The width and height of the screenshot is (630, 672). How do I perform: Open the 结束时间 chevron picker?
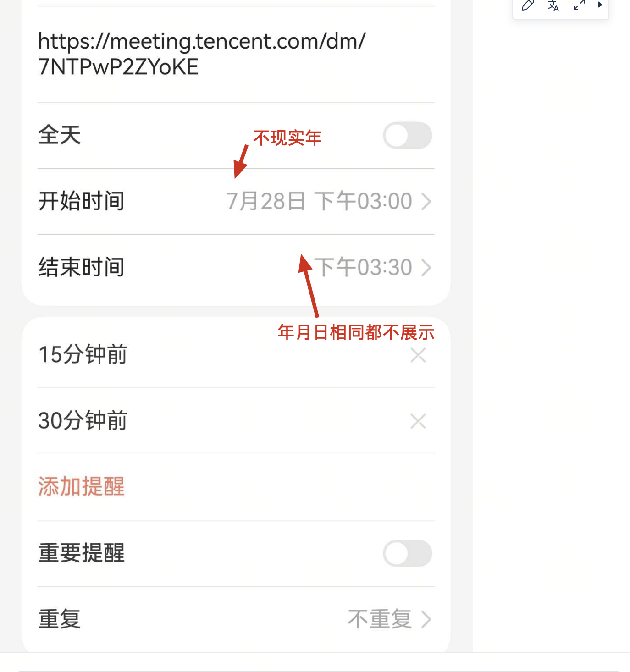pos(426,268)
